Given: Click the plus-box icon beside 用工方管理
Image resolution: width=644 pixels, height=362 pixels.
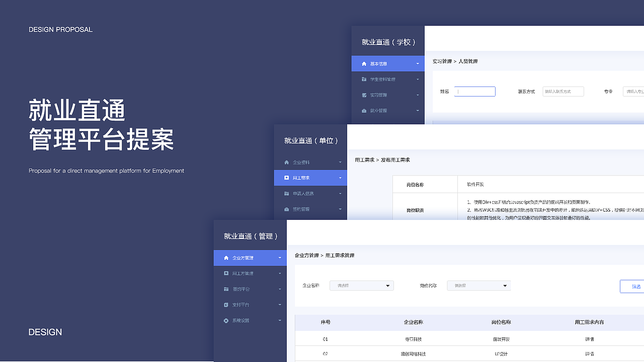Looking at the screenshot, I should 226,274.
